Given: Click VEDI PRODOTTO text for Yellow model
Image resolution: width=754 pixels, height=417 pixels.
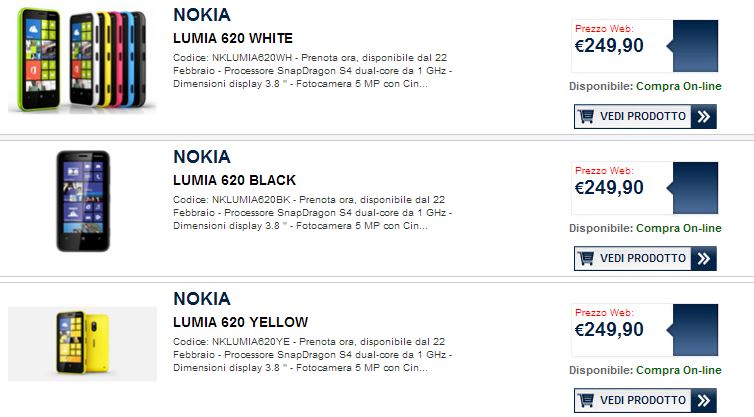Looking at the screenshot, I should (x=643, y=400).
